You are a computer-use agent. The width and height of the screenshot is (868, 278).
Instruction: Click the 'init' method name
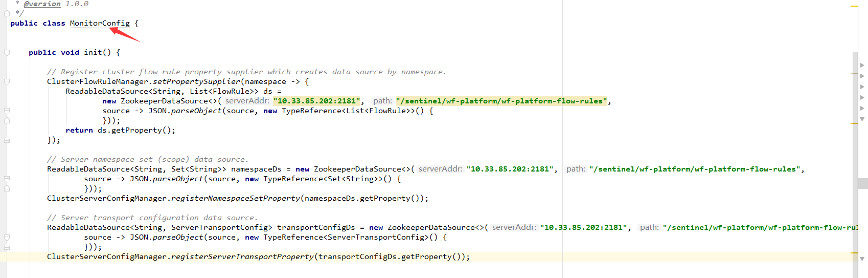click(93, 52)
